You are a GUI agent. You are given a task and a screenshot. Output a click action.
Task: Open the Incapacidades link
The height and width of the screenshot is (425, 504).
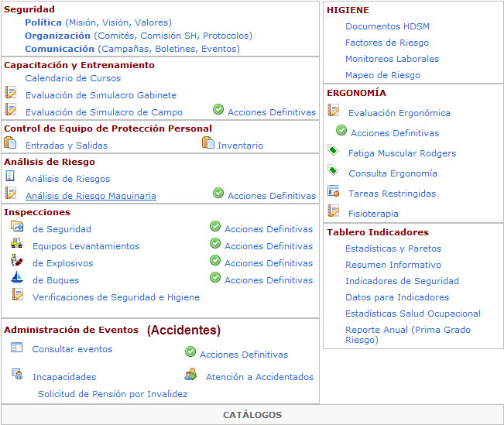tap(64, 377)
